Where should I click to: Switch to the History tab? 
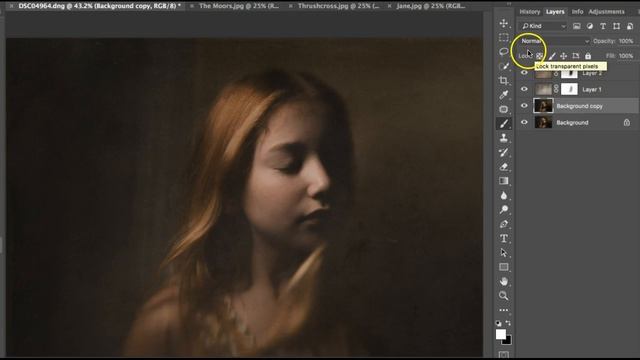point(530,12)
